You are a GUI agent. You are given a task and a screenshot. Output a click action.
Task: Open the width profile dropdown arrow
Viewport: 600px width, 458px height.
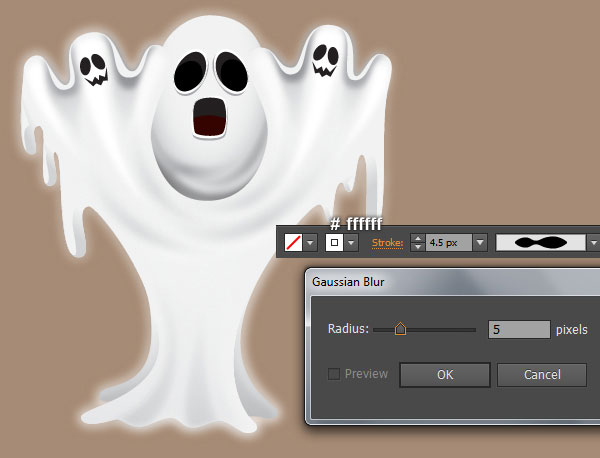[593, 243]
